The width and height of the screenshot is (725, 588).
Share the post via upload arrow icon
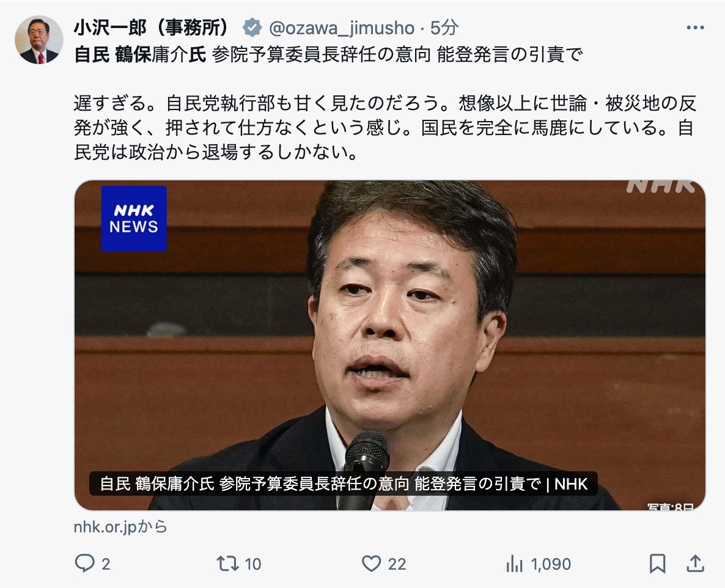695,564
